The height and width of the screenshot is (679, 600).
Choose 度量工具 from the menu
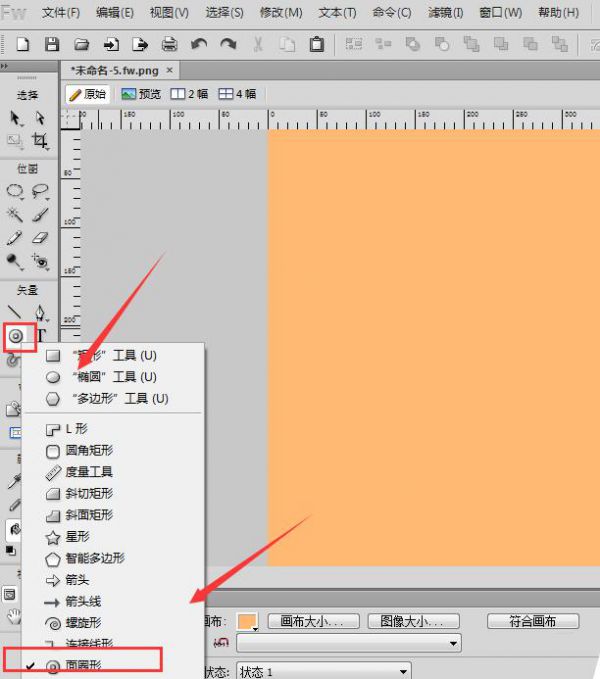(113, 472)
